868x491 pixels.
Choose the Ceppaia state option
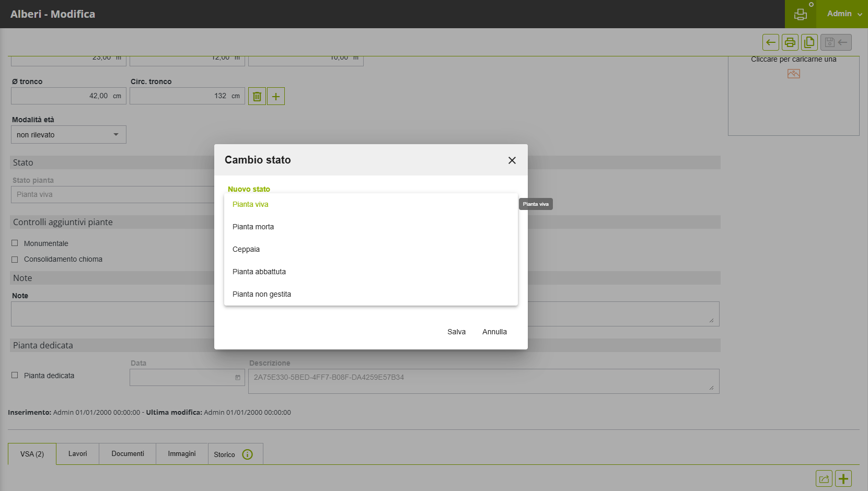(246, 249)
